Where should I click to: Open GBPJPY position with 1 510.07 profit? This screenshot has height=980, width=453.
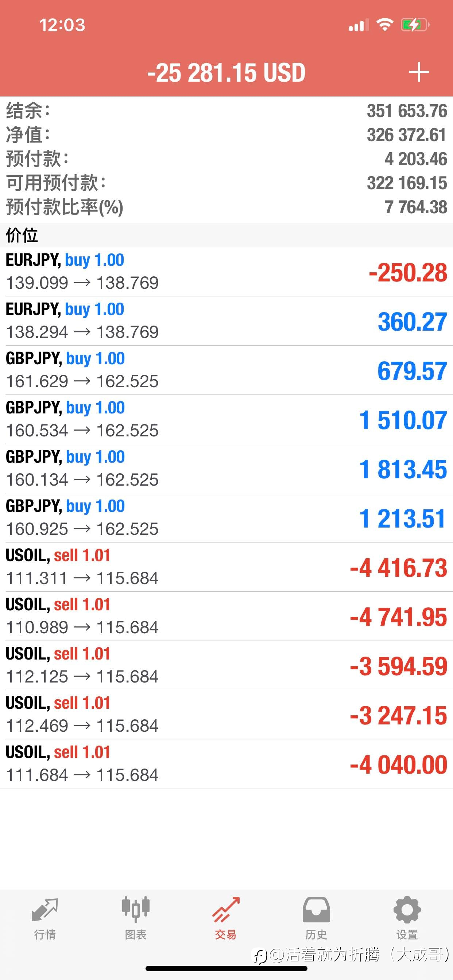(x=226, y=419)
